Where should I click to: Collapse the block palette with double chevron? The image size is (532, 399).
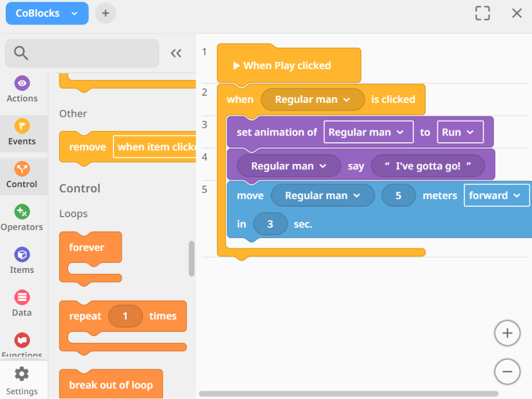(x=176, y=53)
